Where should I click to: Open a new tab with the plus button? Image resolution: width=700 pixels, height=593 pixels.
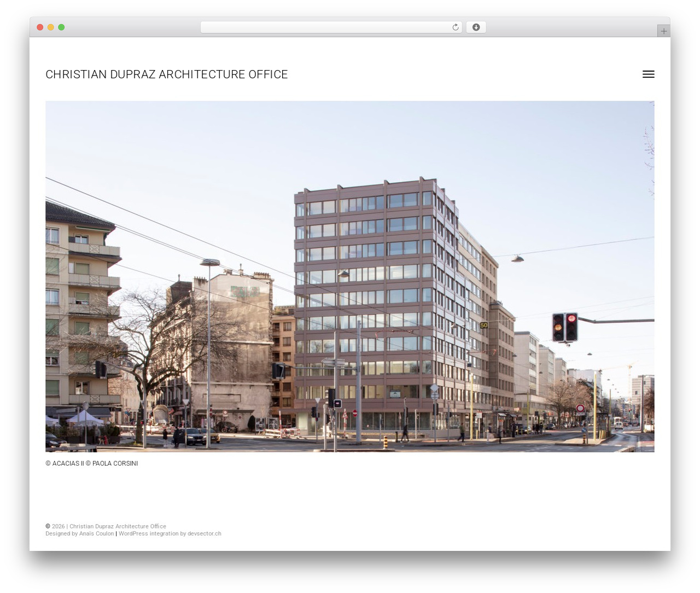click(663, 31)
